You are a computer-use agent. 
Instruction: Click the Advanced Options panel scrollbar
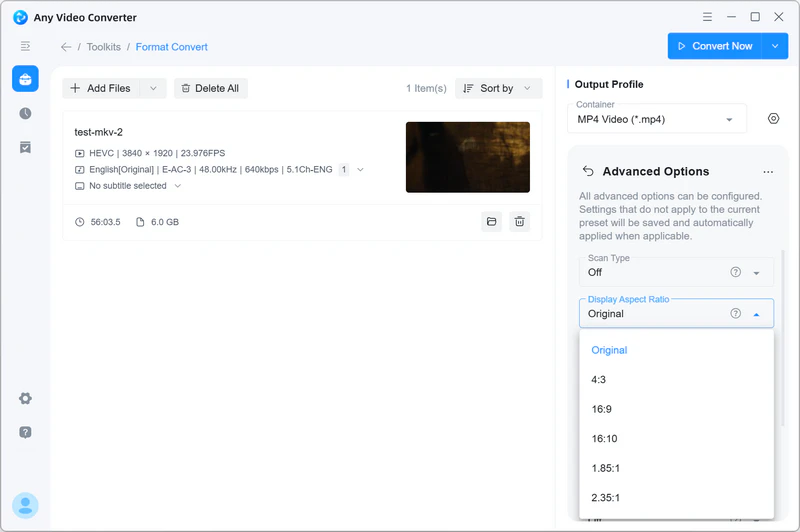(783, 338)
